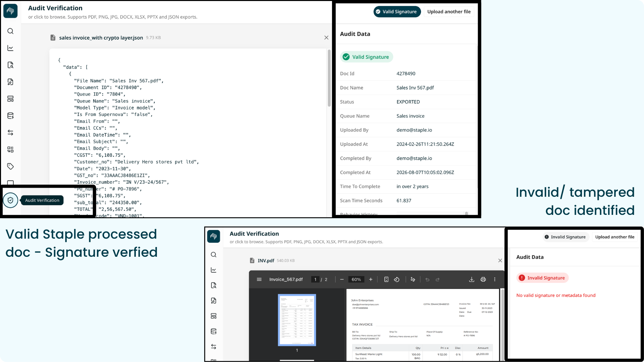Click Completed At value 2026-08-07T10:05:02.096Z
The height and width of the screenshot is (362, 644).
pyautogui.click(x=425, y=173)
